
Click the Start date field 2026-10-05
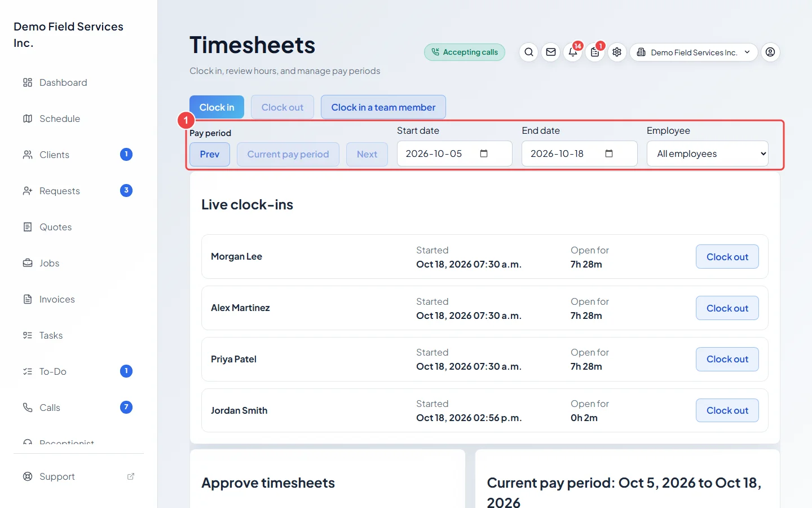pos(454,154)
